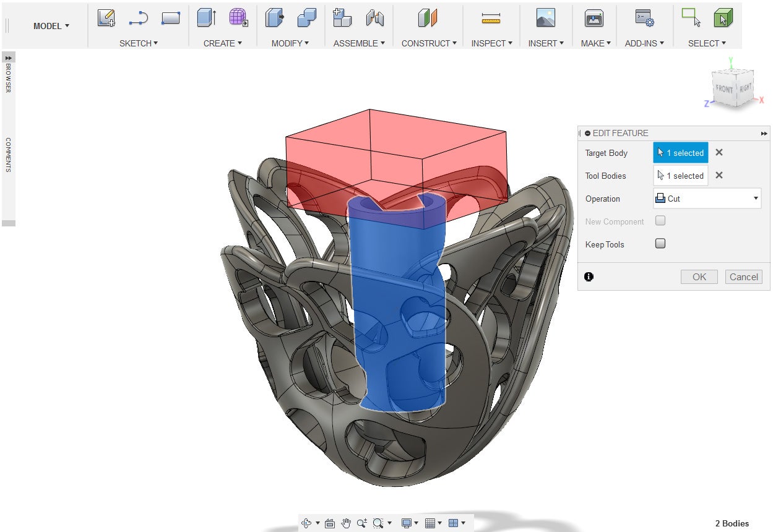Clear the Tool Bodies selection

[x=719, y=176]
